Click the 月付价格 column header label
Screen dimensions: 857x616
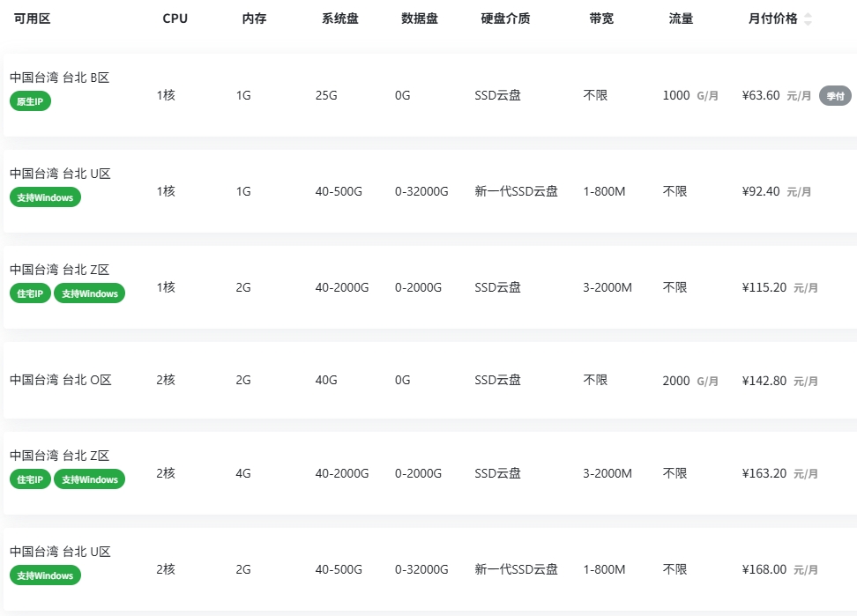pyautogui.click(x=772, y=19)
